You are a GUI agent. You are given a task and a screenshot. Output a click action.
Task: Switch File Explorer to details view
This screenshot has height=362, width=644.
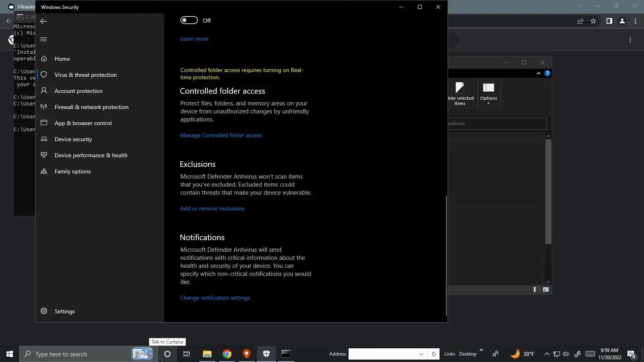point(537,290)
